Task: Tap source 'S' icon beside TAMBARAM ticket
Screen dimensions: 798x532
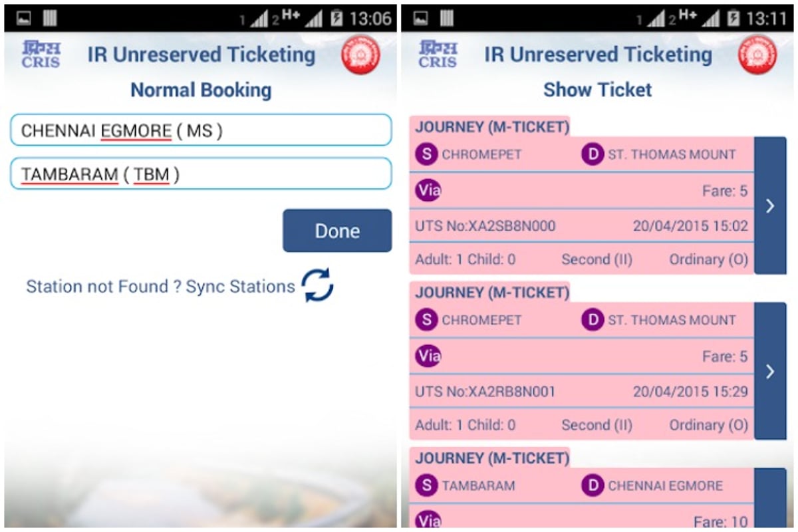Action: click(426, 485)
